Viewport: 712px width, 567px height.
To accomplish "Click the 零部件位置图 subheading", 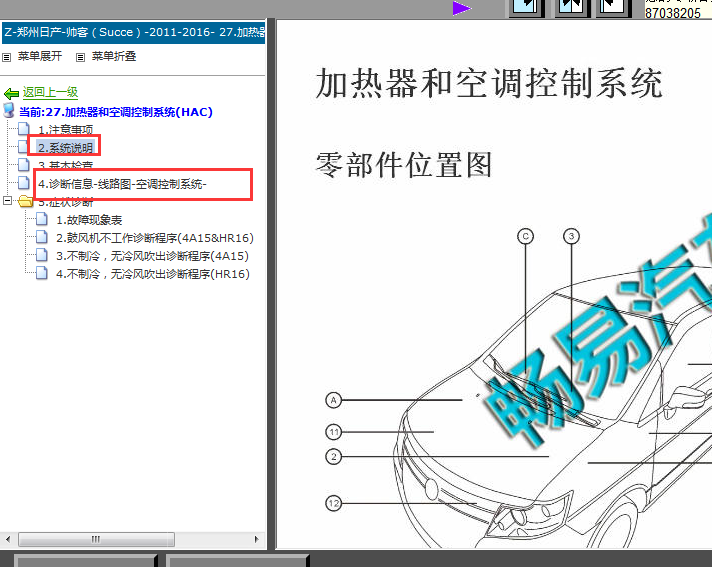I will (x=404, y=165).
